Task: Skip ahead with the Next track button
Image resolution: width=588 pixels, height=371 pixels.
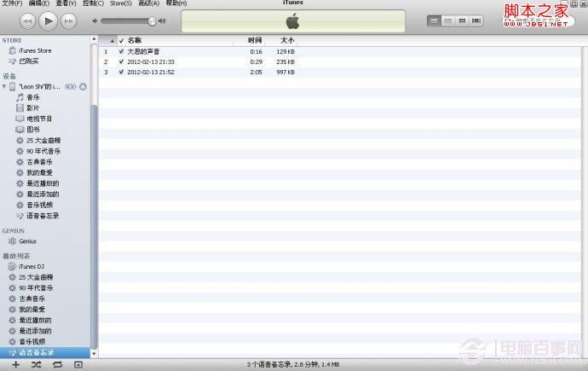Action: point(69,21)
